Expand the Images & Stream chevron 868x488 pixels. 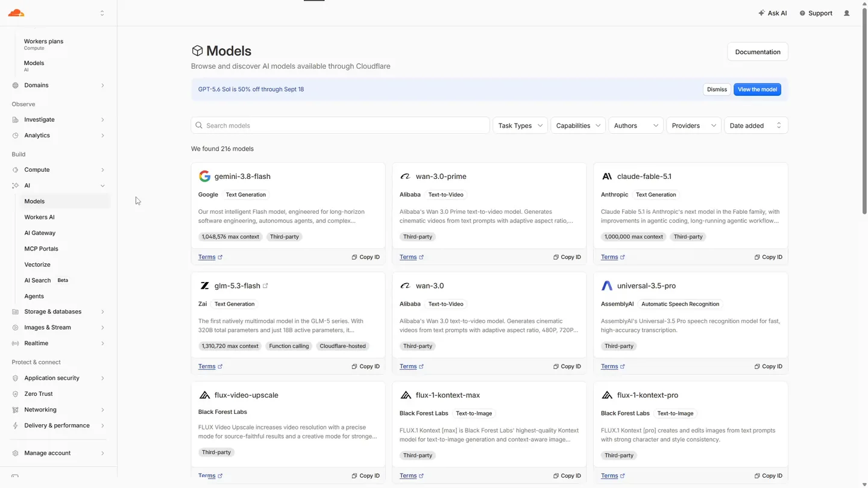102,328
